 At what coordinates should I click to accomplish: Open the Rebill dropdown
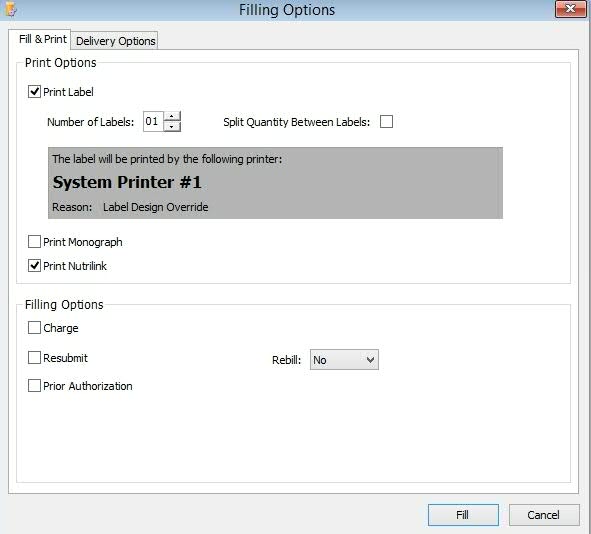coord(344,360)
